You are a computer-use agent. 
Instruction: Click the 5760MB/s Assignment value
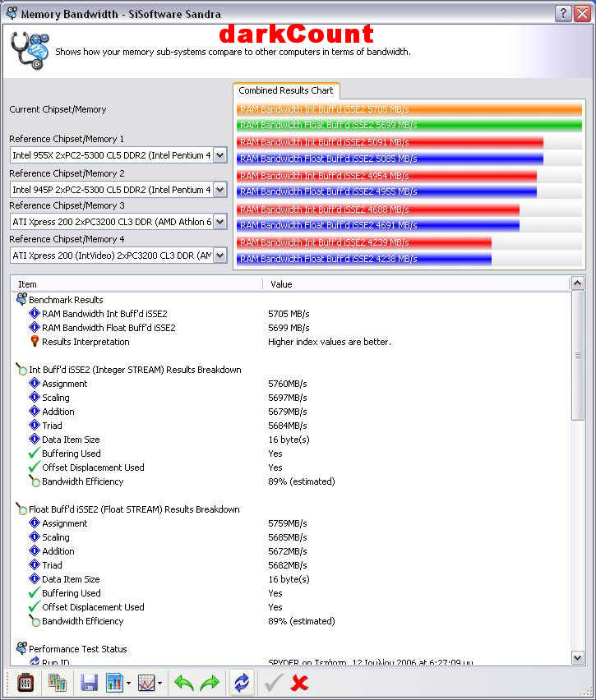coord(288,384)
